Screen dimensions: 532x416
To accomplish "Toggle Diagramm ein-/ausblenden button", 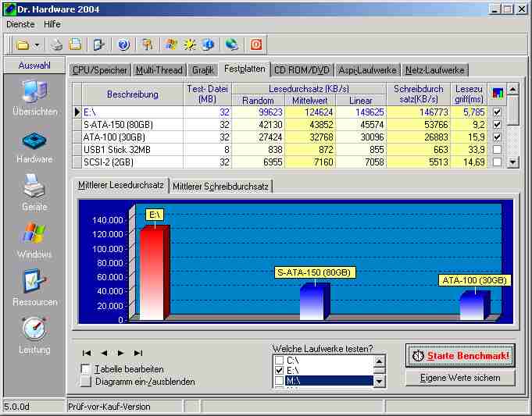I will [86, 382].
